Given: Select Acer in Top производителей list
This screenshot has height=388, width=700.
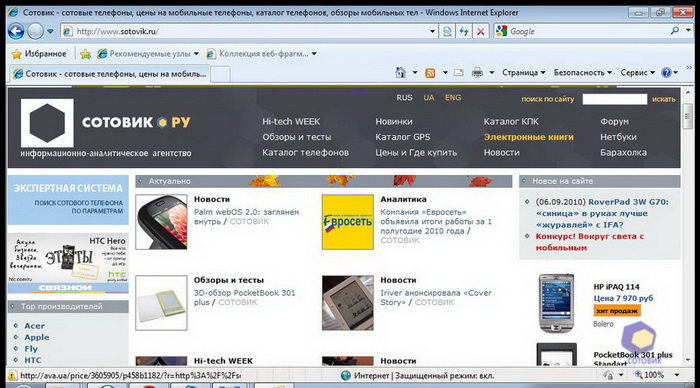Looking at the screenshot, I should coord(34,326).
